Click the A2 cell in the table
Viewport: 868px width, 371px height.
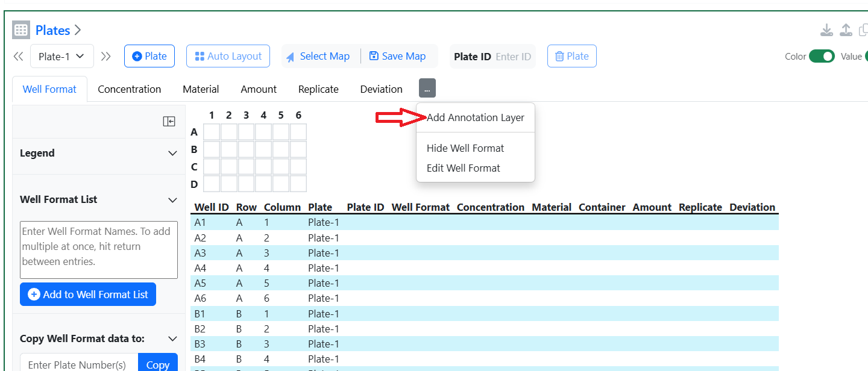pos(200,238)
